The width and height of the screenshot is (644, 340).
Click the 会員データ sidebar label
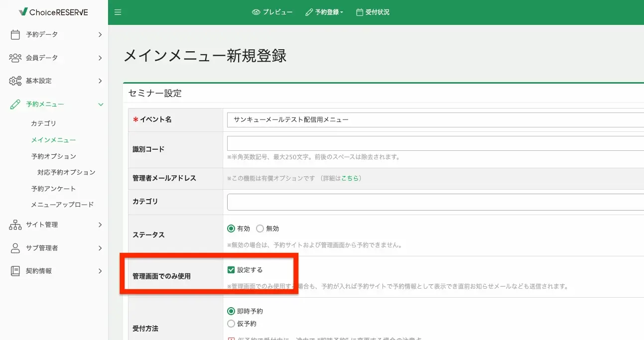[x=42, y=58]
